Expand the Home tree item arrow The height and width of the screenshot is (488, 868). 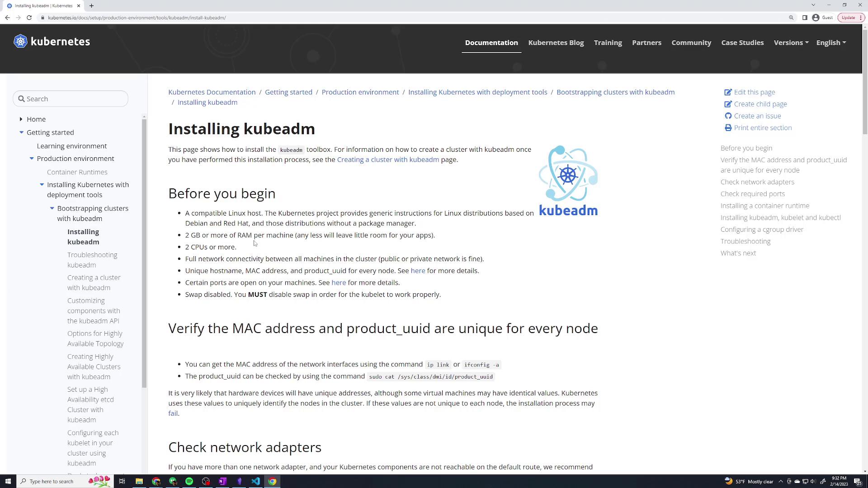pyautogui.click(x=21, y=119)
